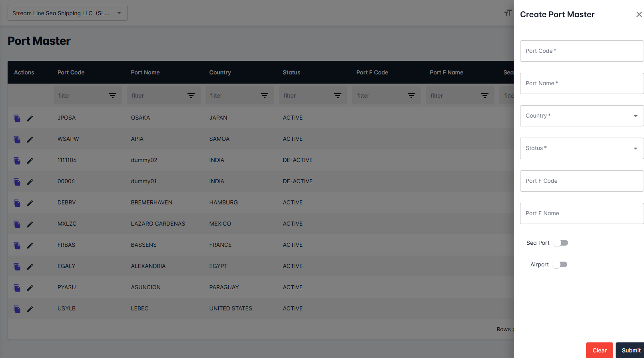This screenshot has height=358, width=644.
Task: Edit the WSAPW port row
Action: coord(30,139)
